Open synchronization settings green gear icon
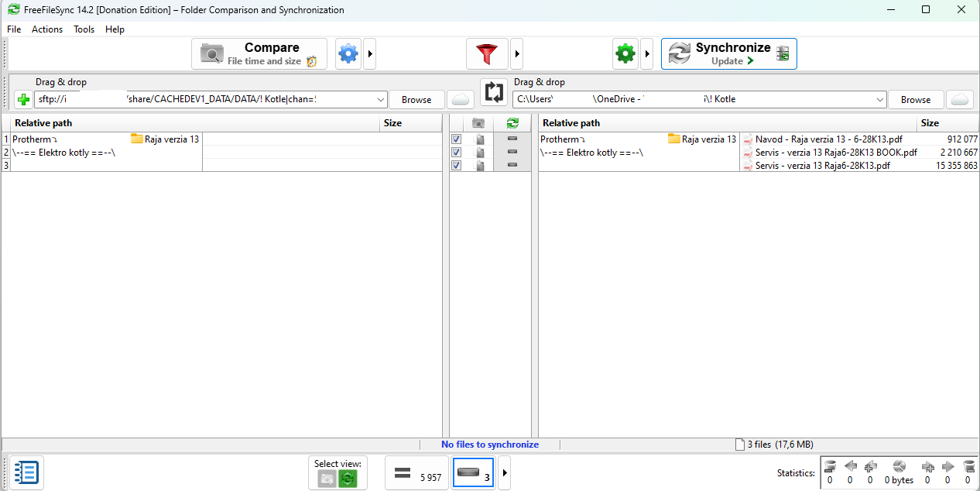 (x=625, y=54)
